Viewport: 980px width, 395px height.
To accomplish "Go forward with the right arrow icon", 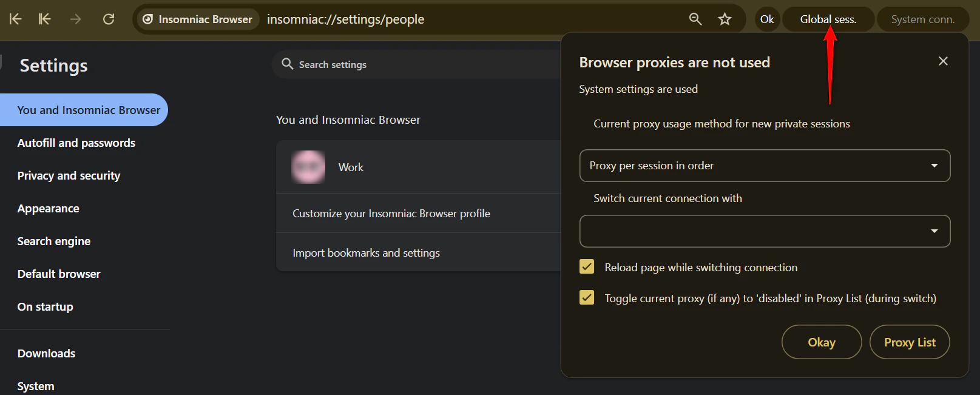I will [75, 19].
